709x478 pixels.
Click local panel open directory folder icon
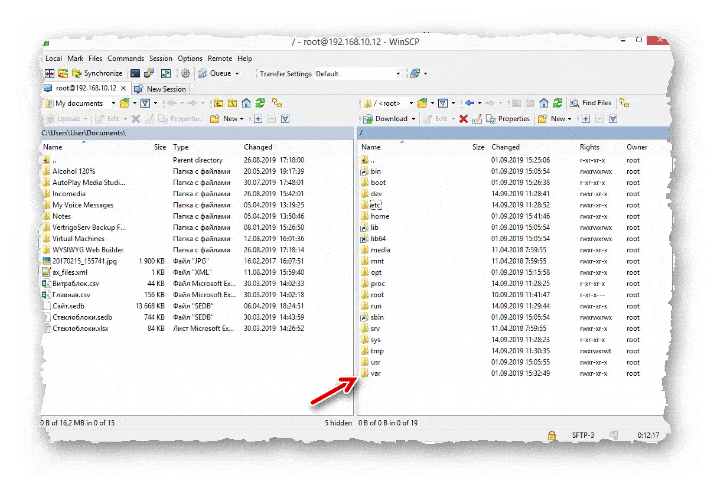[125, 104]
